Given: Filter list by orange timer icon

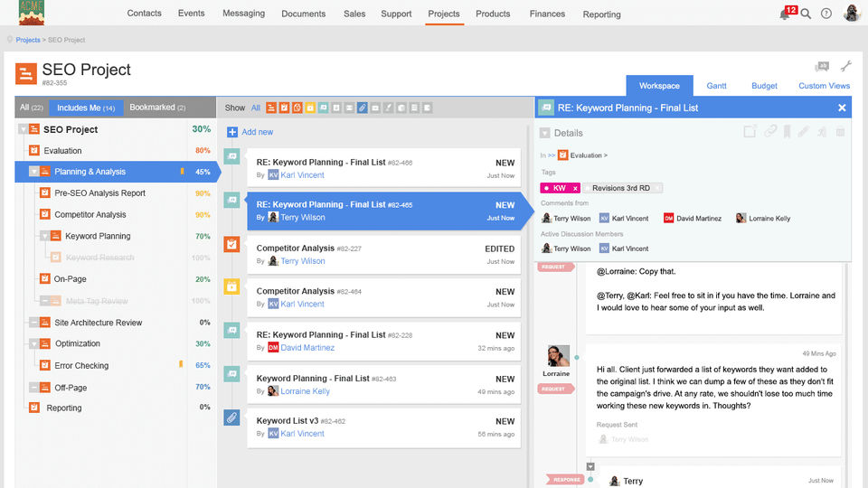Looking at the screenshot, I should coord(297,108).
